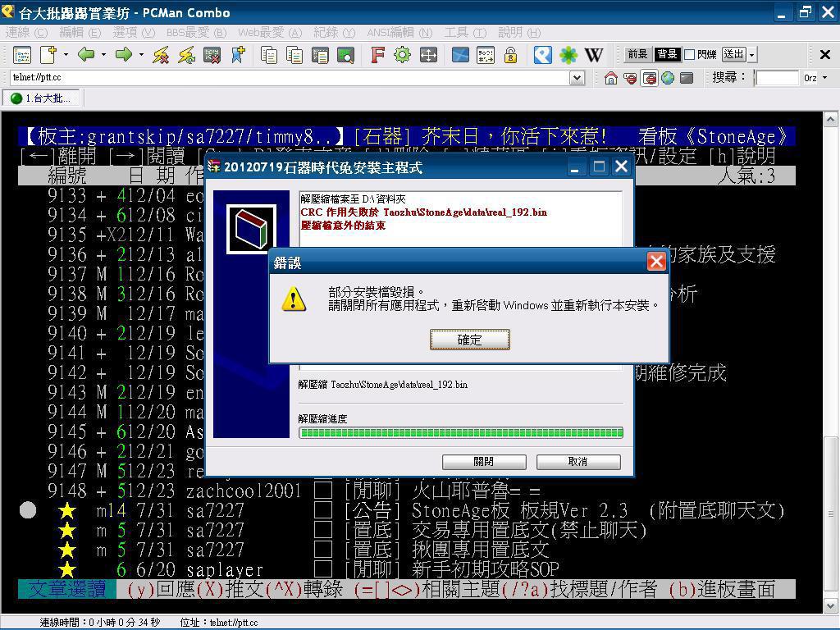Viewport: 840px width, 630px height.
Task: Click the disconnect lightning icon with red X
Action: pyautogui.click(x=161, y=55)
